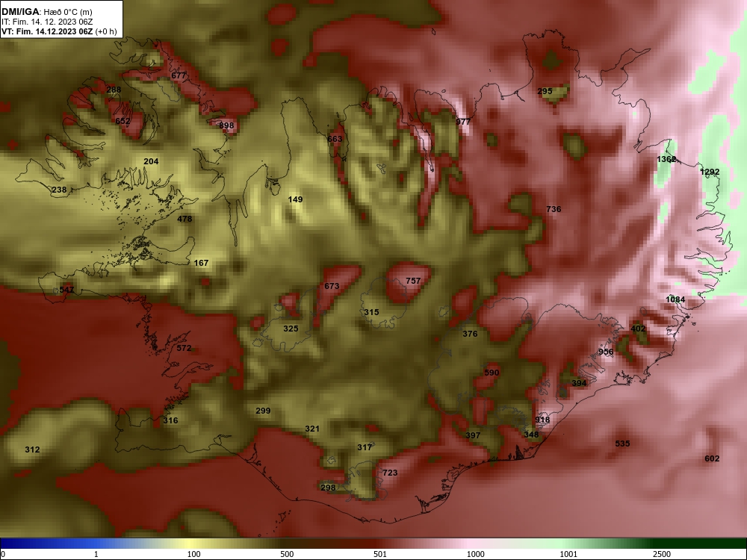Click the 315 value on the map

pyautogui.click(x=371, y=312)
